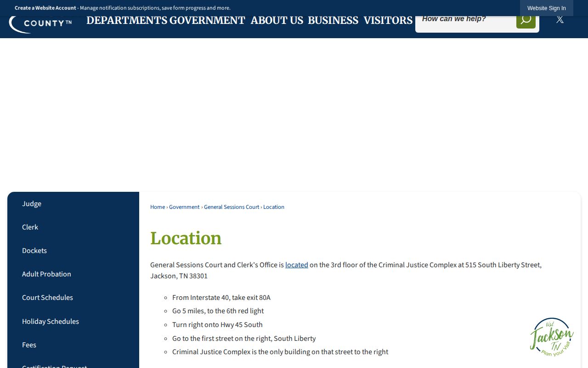This screenshot has height=368, width=588.
Task: Click 'Criminal Justice Complex is the only building' line
Action: point(280,352)
